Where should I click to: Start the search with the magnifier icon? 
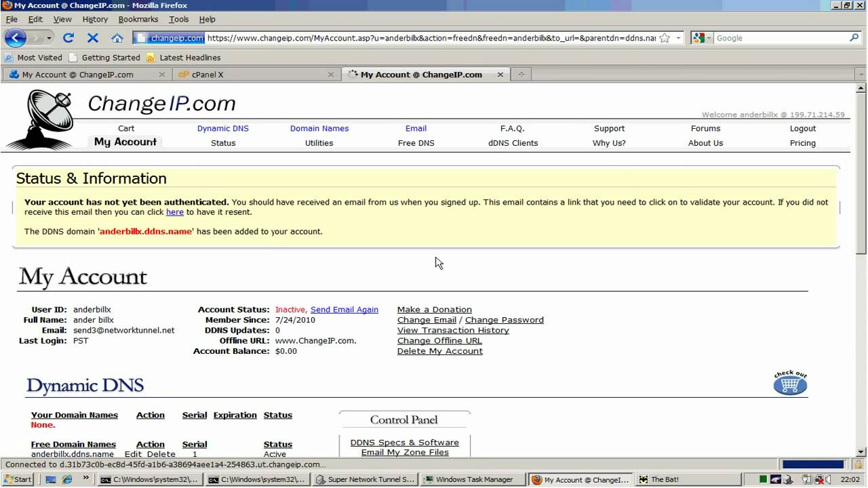pyautogui.click(x=854, y=38)
